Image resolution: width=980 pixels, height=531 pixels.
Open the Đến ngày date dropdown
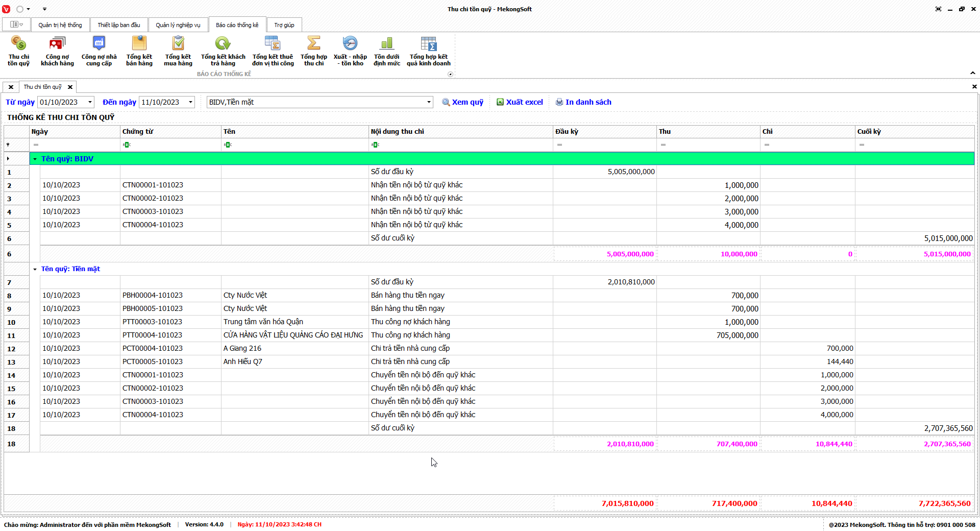(x=190, y=102)
